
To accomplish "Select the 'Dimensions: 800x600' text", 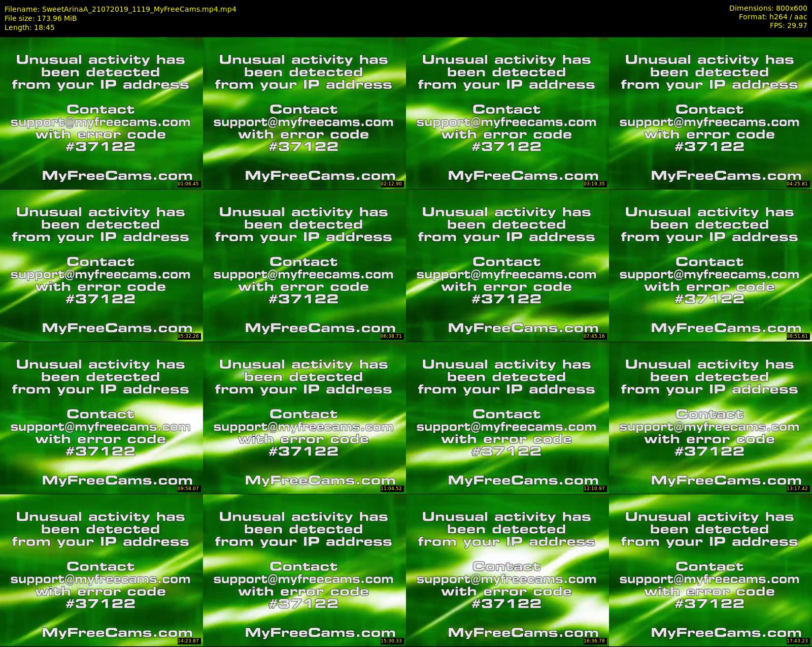I will [768, 8].
